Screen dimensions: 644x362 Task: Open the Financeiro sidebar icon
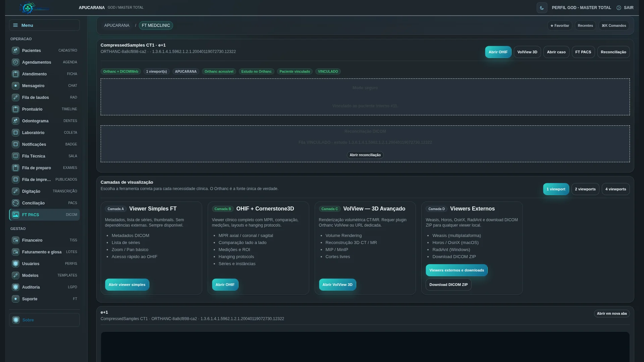click(x=15, y=240)
